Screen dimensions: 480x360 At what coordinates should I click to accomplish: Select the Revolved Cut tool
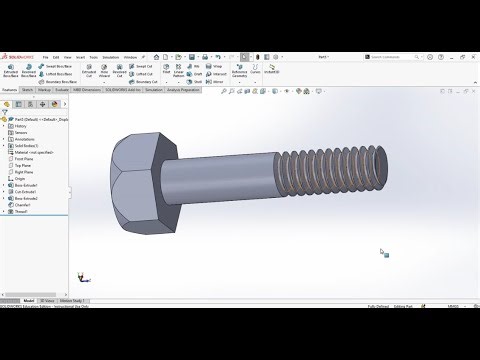pyautogui.click(x=119, y=71)
